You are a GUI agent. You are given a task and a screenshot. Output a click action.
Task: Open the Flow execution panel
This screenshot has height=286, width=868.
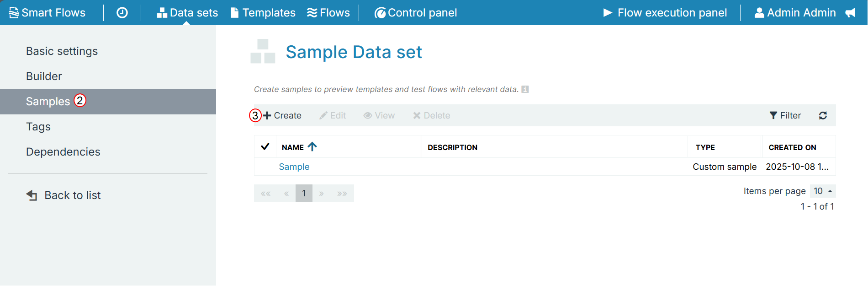tap(665, 13)
